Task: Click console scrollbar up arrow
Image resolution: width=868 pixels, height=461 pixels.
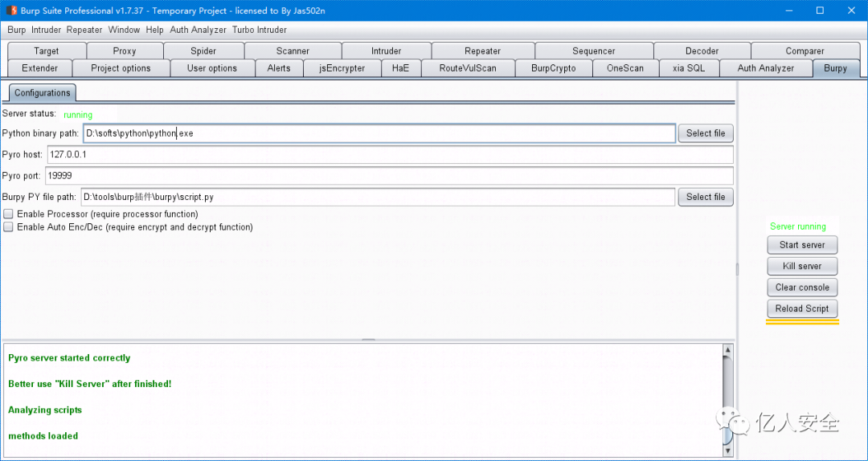Action: (727, 350)
